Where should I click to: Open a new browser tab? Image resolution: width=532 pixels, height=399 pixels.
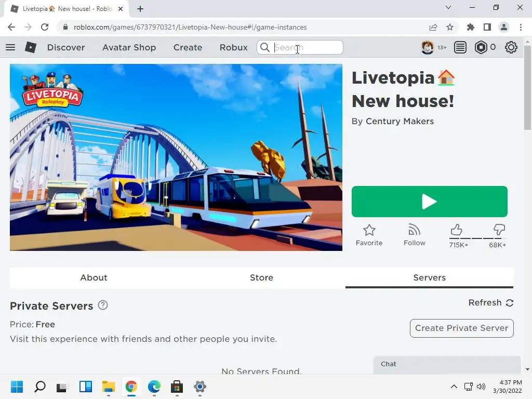click(140, 9)
